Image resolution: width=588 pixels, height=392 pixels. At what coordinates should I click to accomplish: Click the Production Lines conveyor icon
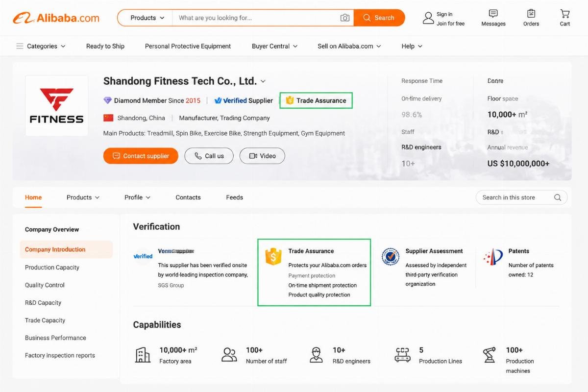click(402, 355)
